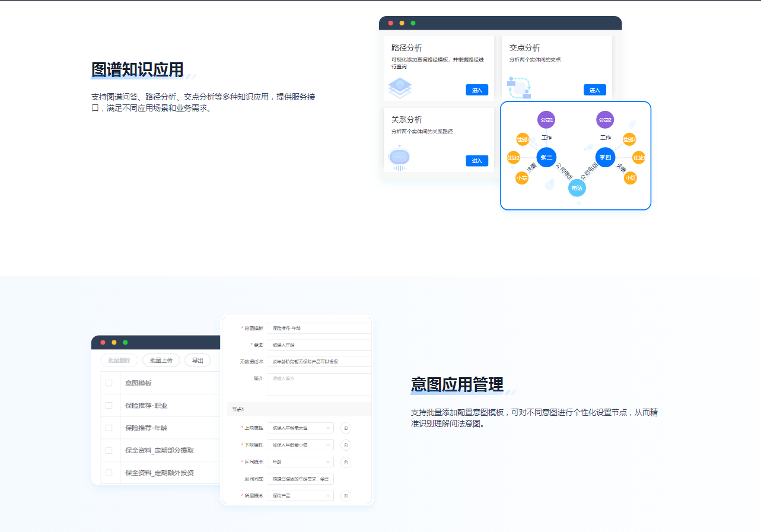Click trash icon beside 下限属性 dropdown
Viewport: 761px width, 532px height.
coord(346,445)
